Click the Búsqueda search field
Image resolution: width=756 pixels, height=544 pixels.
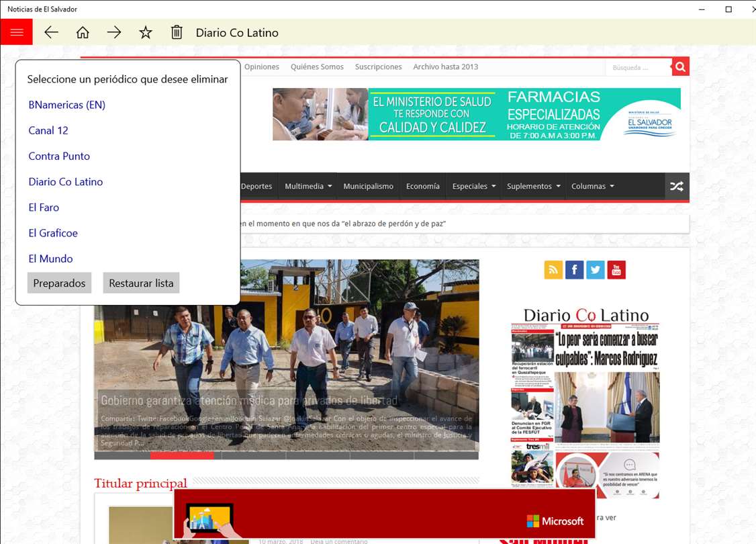[639, 67]
